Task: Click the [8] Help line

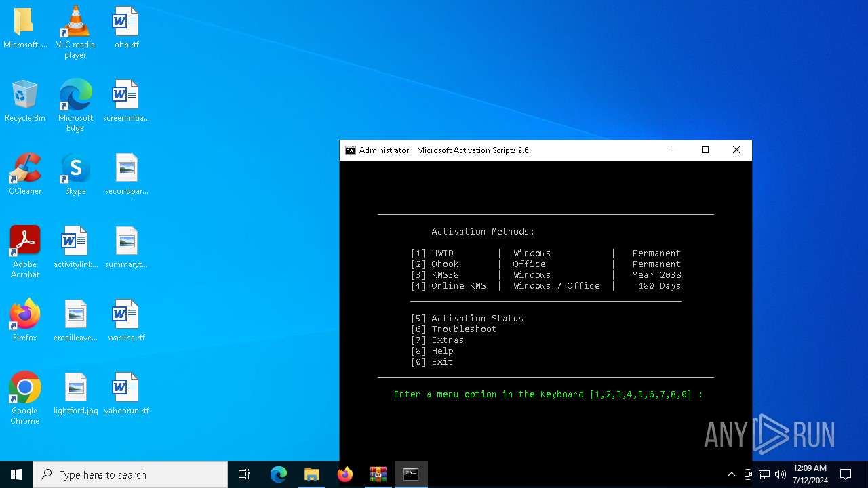Action: tap(432, 351)
